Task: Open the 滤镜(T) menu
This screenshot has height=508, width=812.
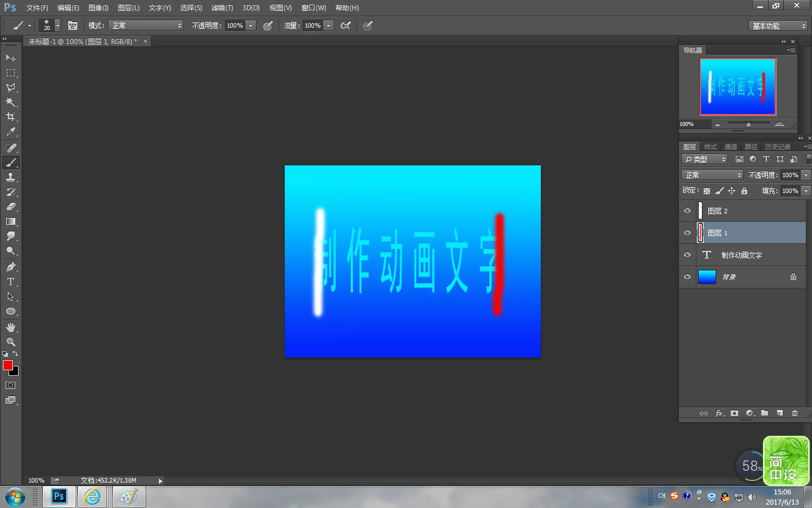Action: 222,8
